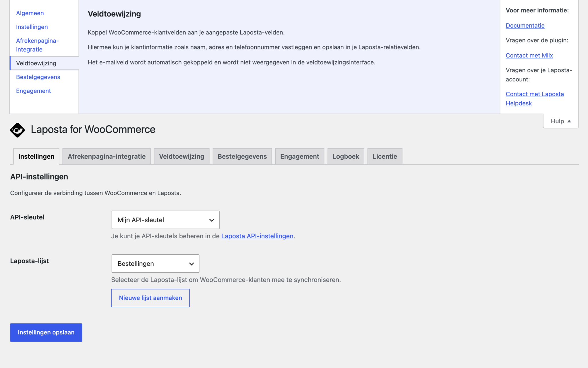
Task: Click the Contact met Miix link
Action: coord(529,55)
